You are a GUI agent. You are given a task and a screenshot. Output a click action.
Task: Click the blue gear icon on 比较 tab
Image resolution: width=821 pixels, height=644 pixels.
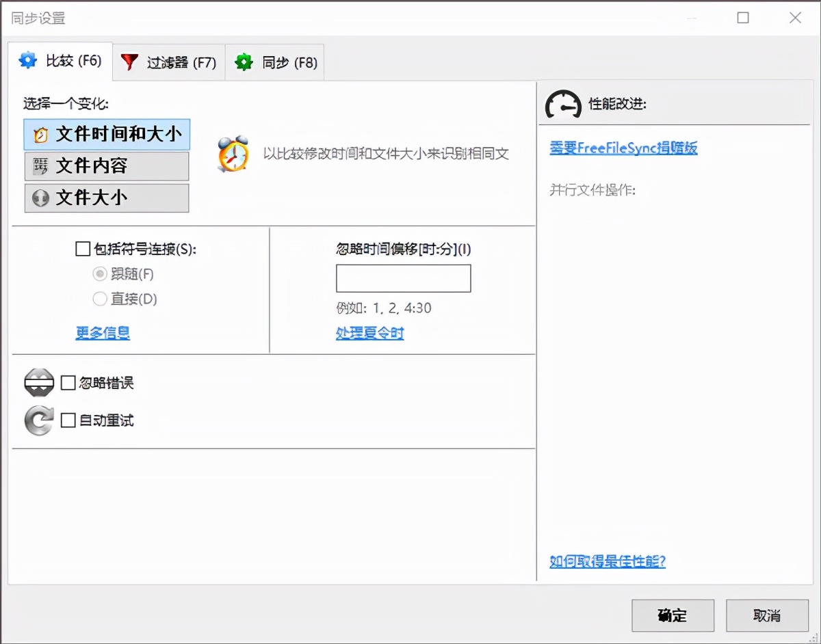(x=27, y=60)
